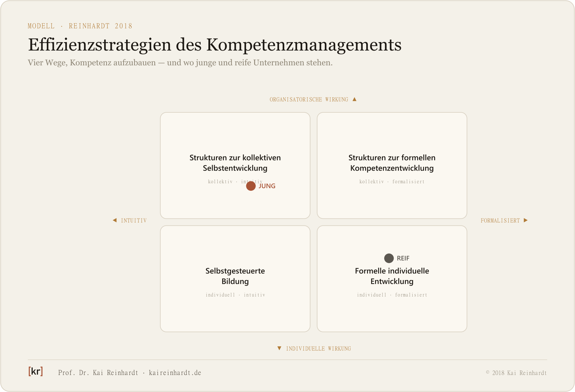Viewport: 575px width, 392px height.
Task: Click the title 'Effizienzstrategien des Kompetenzmanagements'
Action: coord(215,45)
